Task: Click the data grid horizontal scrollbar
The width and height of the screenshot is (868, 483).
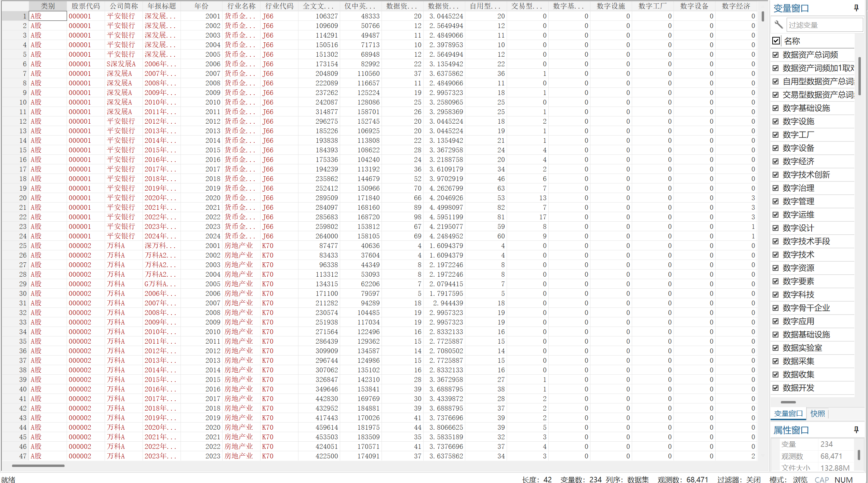Action: pos(38,466)
